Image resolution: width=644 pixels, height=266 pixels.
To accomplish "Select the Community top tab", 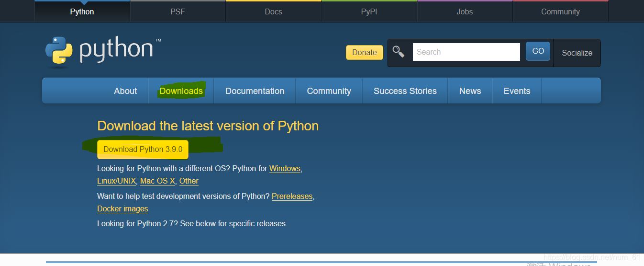I will 560,12.
